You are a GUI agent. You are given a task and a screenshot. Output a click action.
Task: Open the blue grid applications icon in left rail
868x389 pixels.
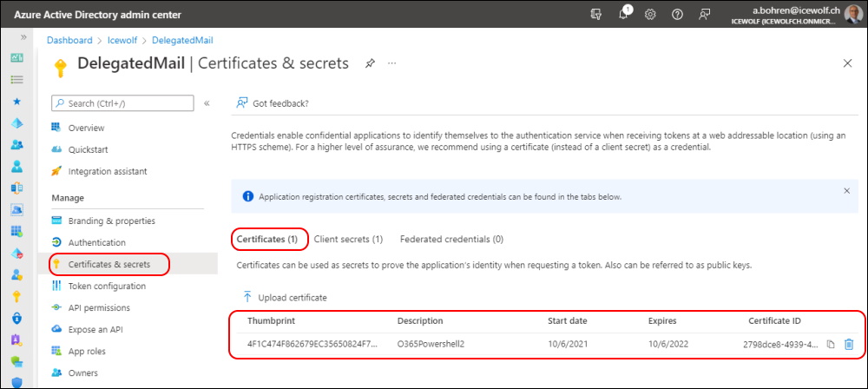pyautogui.click(x=17, y=231)
